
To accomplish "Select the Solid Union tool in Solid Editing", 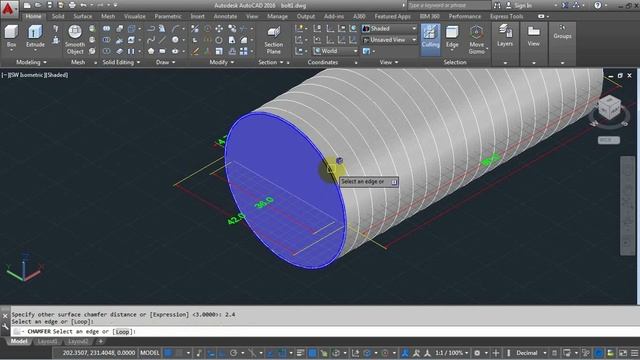I will pos(107,29).
